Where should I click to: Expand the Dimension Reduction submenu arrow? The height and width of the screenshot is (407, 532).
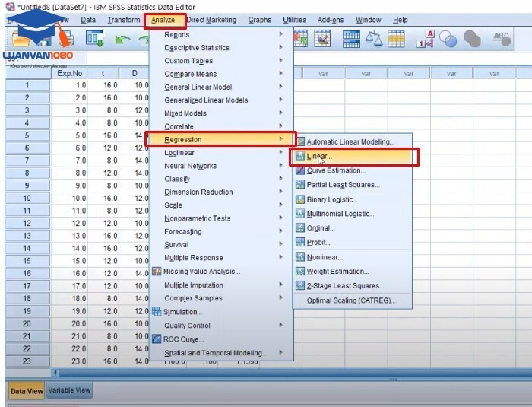[x=281, y=192]
